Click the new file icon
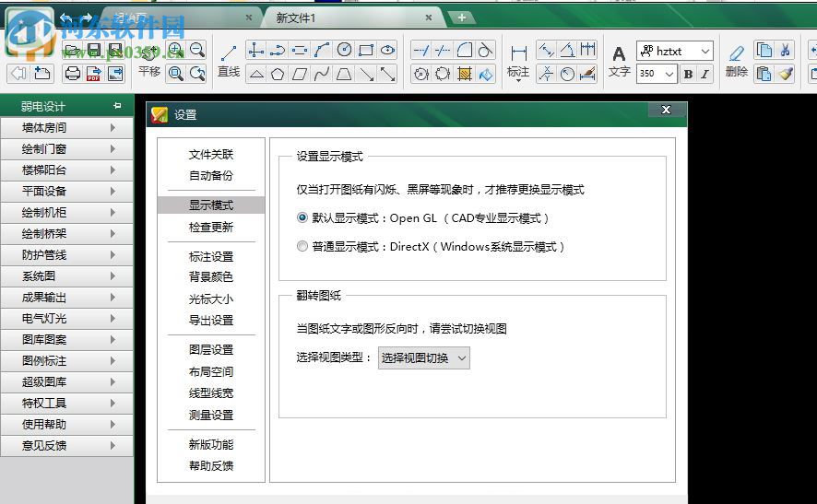 pos(41,74)
